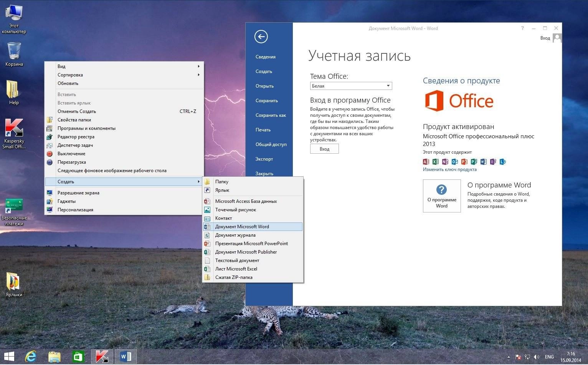
Task: Click the О программе Word button
Action: (x=441, y=196)
